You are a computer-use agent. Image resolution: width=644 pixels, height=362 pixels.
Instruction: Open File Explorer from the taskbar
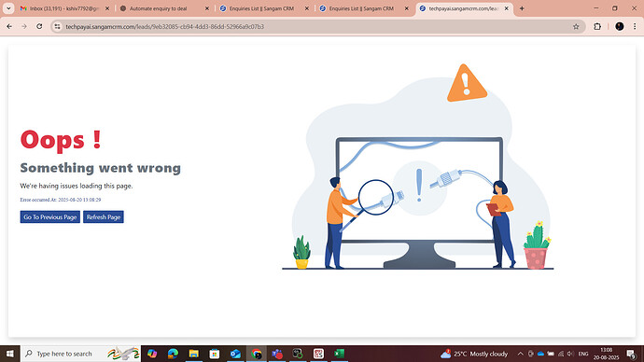tap(194, 354)
